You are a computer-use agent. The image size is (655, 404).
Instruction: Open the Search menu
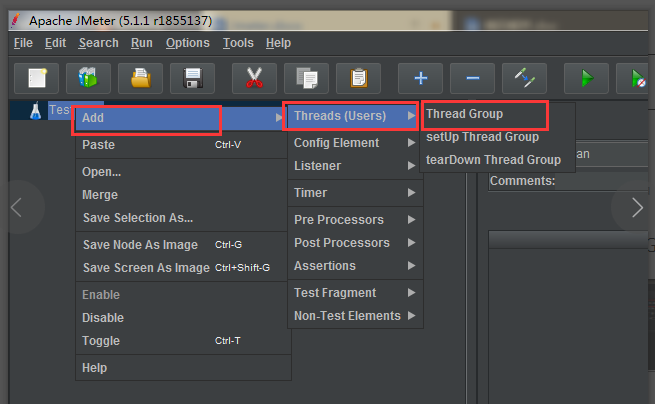pyautogui.click(x=99, y=43)
